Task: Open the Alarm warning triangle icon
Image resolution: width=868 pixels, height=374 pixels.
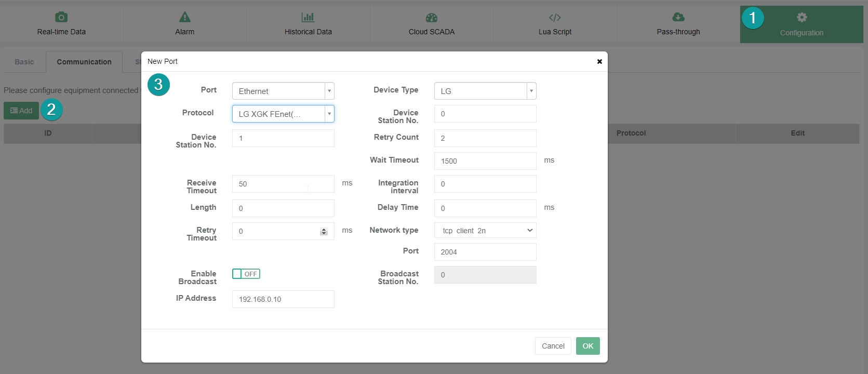Action: coord(184,17)
